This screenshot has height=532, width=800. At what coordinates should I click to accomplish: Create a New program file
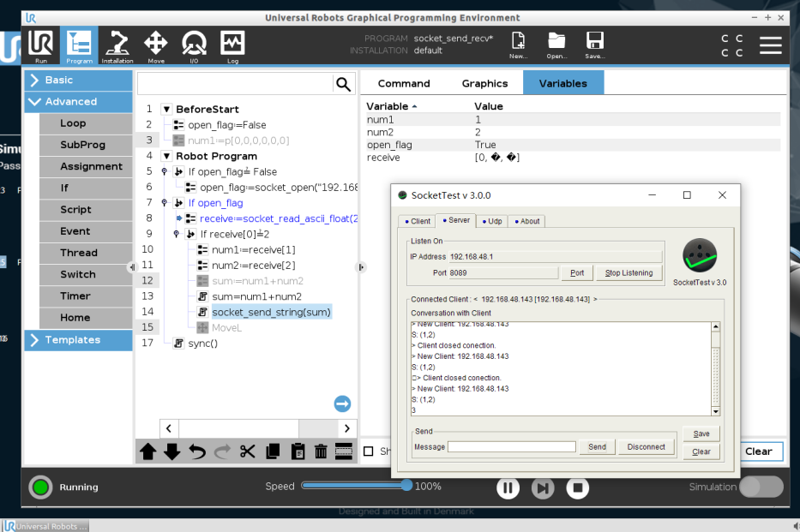519,45
